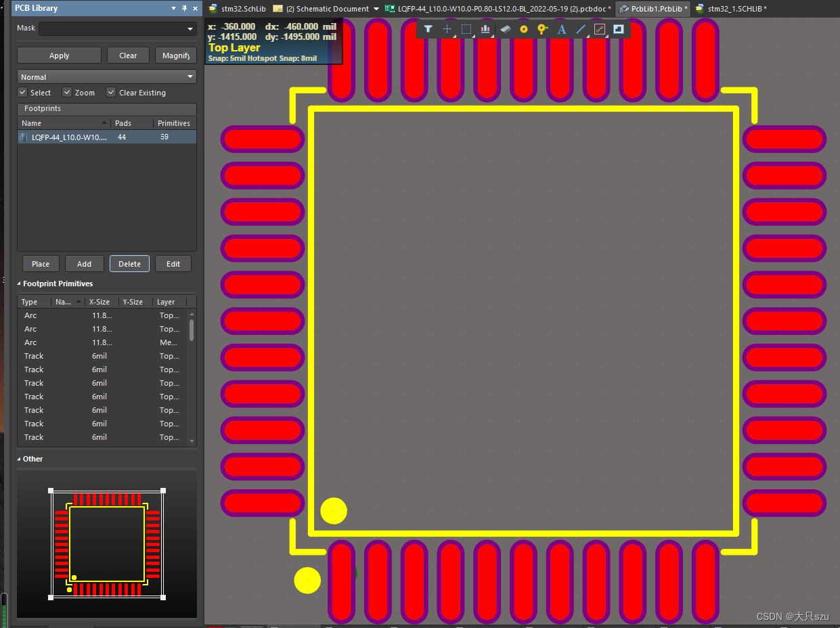Switch to LQFP-44 pcbdoc tab
The height and width of the screenshot is (628, 840).
tap(498, 9)
